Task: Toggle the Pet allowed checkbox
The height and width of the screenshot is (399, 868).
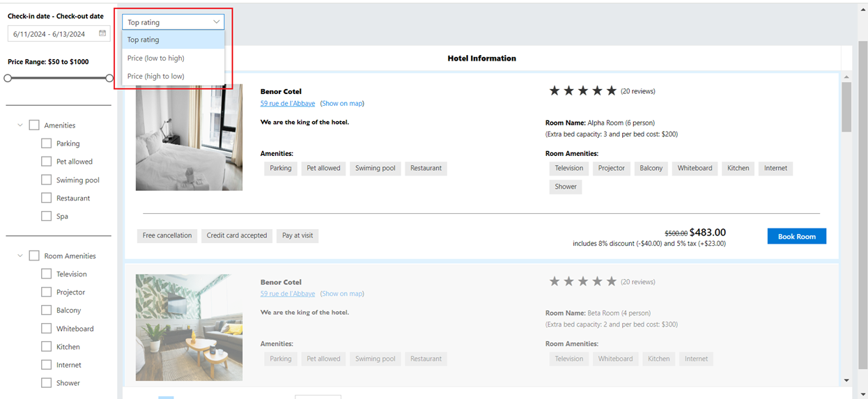Action: pos(47,162)
